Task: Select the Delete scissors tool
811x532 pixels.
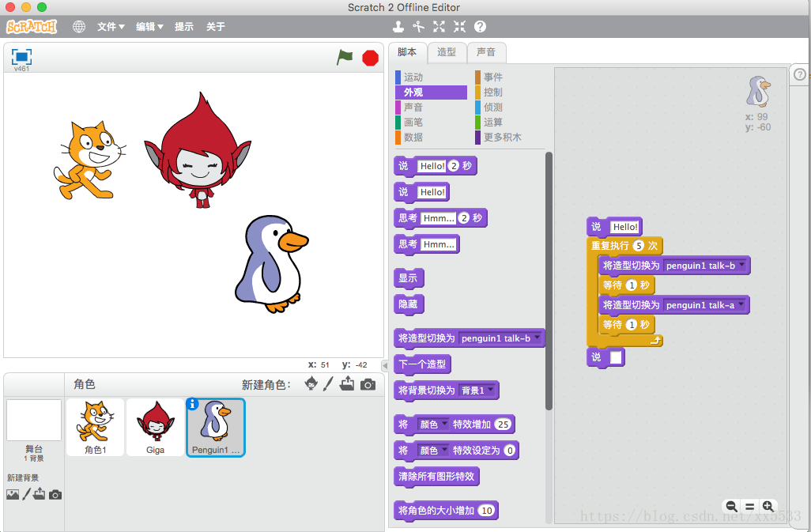Action: click(418, 26)
